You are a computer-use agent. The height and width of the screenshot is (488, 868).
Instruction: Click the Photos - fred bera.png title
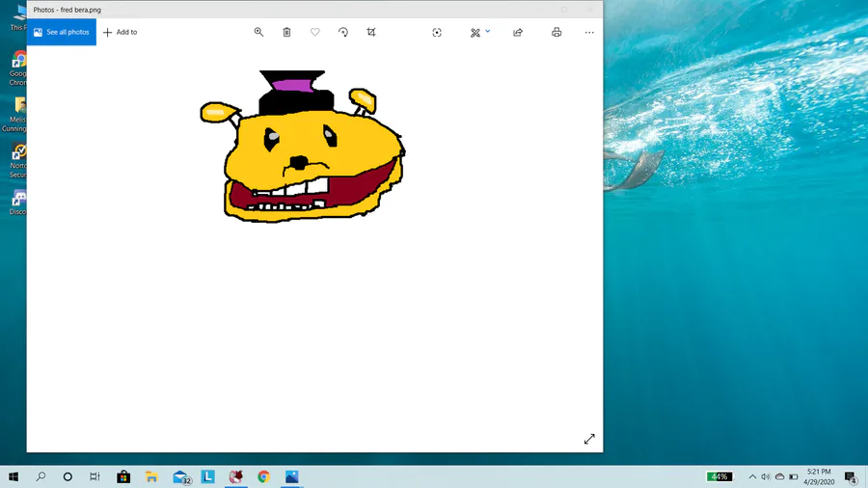(x=67, y=10)
